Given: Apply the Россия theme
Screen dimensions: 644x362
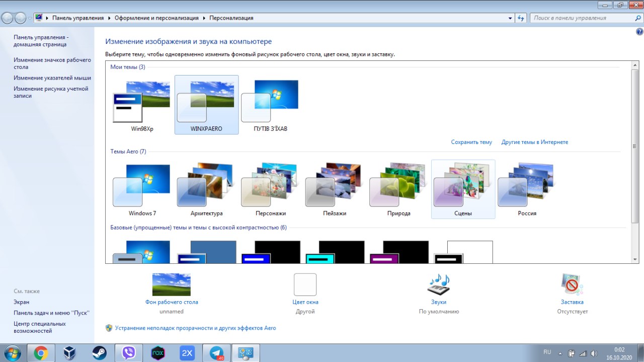Looking at the screenshot, I should point(527,189).
